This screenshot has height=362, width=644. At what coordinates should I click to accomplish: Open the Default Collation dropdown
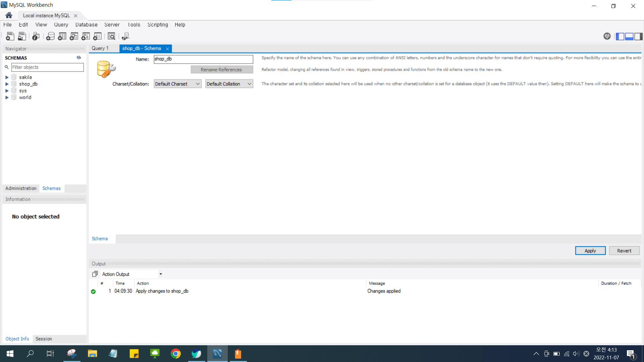229,84
